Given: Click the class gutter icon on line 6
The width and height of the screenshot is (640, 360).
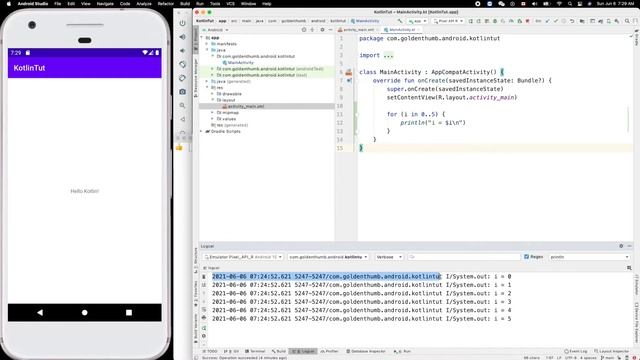Looking at the screenshot, I should [x=349, y=72].
